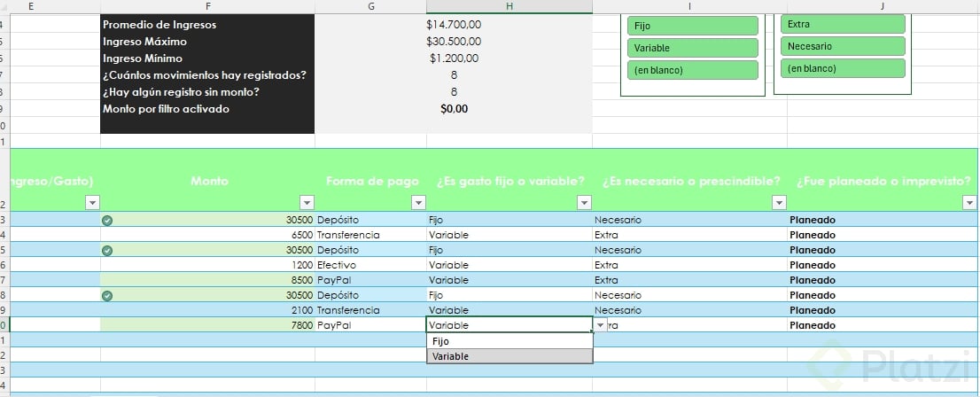Select the 2100 amount cell
980x397 pixels.
tap(207, 310)
